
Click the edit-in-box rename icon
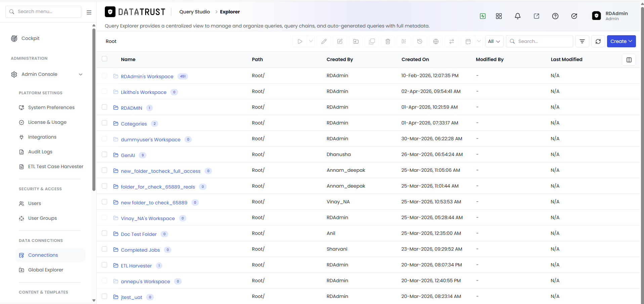tap(340, 41)
